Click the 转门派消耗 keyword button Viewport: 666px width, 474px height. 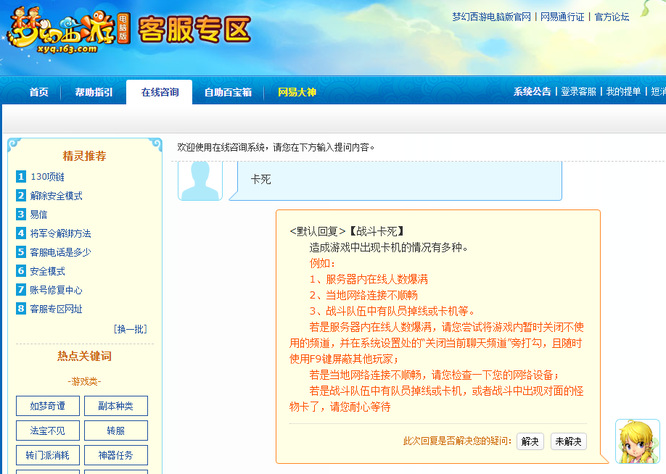48,455
